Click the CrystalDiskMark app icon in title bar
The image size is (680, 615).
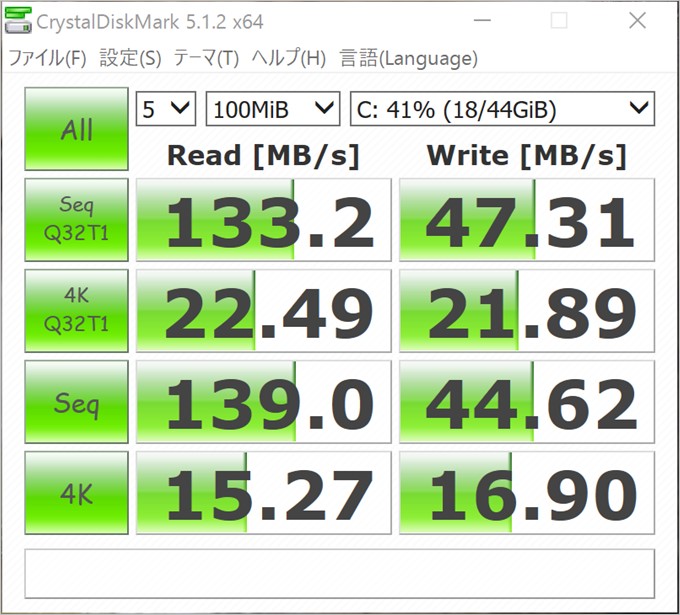point(18,20)
